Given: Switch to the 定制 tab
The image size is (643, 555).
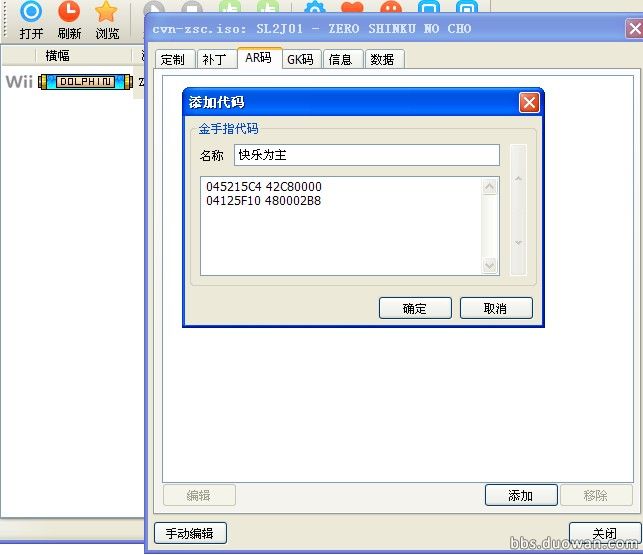Looking at the screenshot, I should (173, 59).
